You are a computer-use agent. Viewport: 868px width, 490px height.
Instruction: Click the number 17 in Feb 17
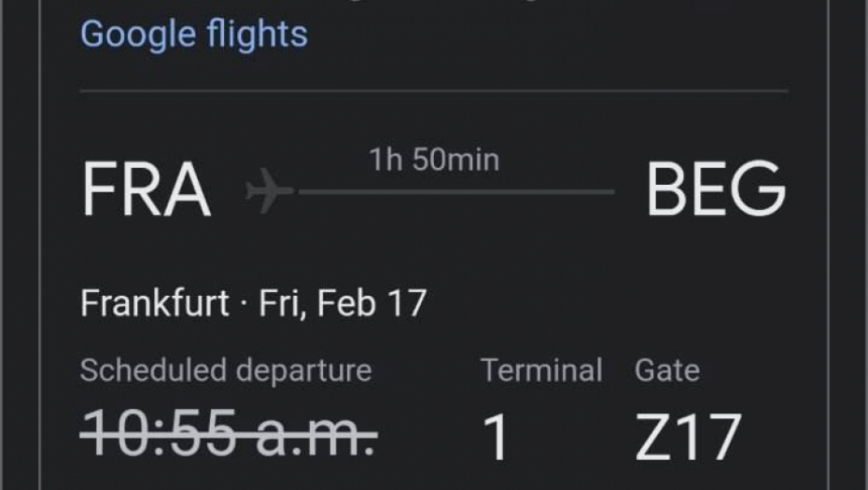click(x=408, y=303)
